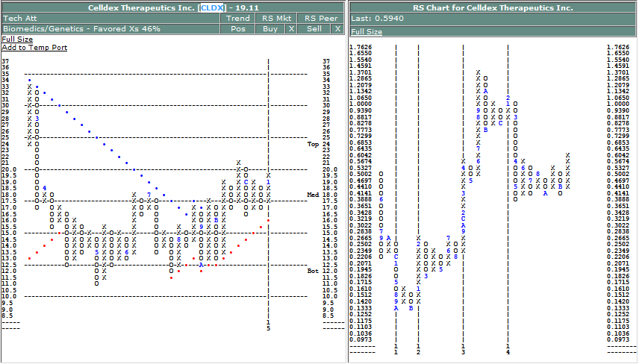This screenshot has width=639, height=364.
Task: Click 1.7626 on RS chart left axis
Action: point(361,47)
